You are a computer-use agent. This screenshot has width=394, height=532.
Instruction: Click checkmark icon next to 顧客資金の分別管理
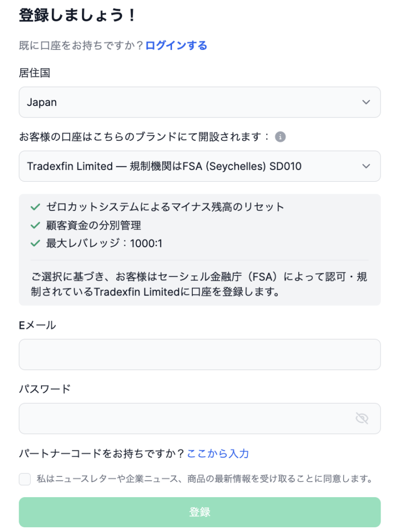pyautogui.click(x=35, y=225)
